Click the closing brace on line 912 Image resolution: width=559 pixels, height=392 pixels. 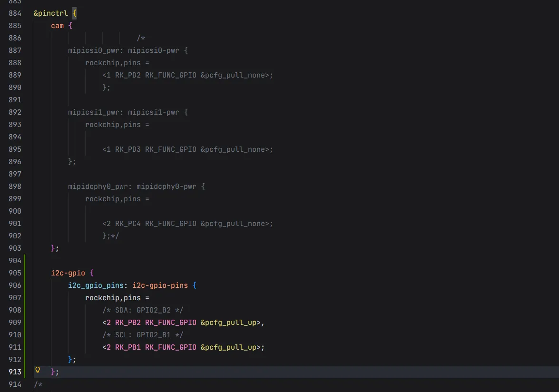click(70, 360)
